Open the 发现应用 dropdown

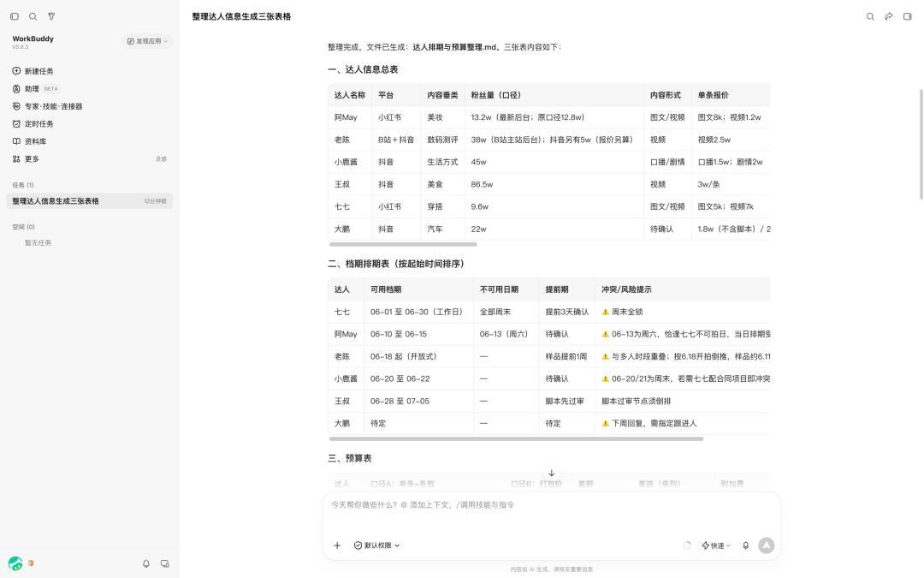(147, 41)
